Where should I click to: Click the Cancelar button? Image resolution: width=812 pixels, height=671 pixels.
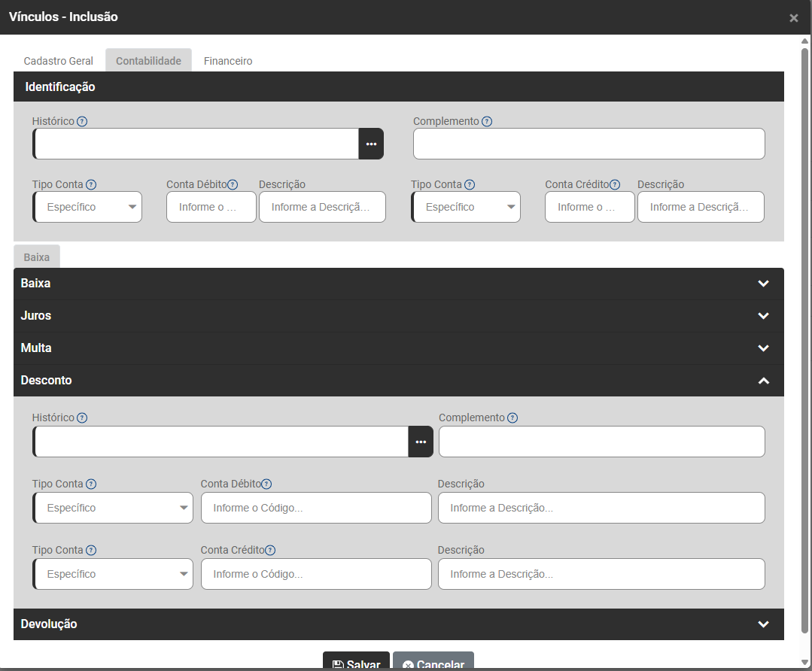coord(433,661)
